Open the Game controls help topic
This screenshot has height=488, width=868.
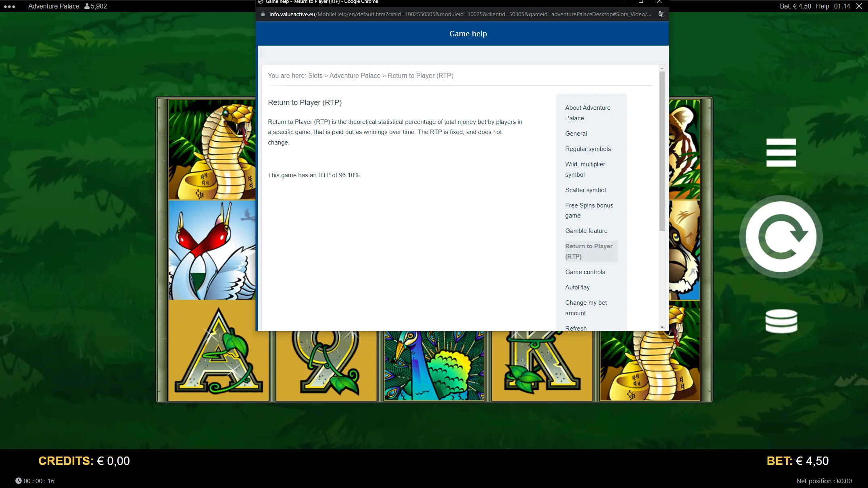point(585,272)
